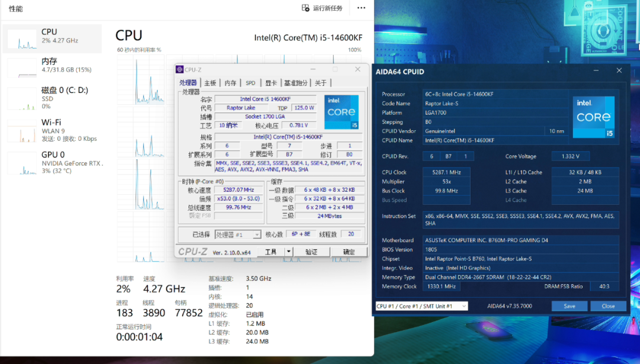
Task: Switch to the 关于 tab in CPU-Z
Action: coord(321,83)
